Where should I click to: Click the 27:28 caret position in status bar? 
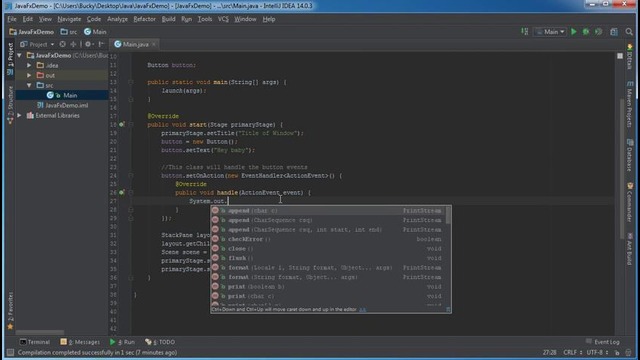549,352
